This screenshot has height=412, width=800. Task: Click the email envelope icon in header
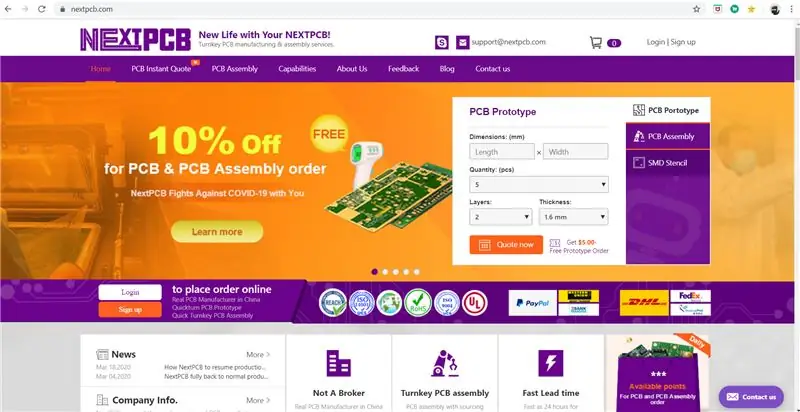(x=463, y=42)
